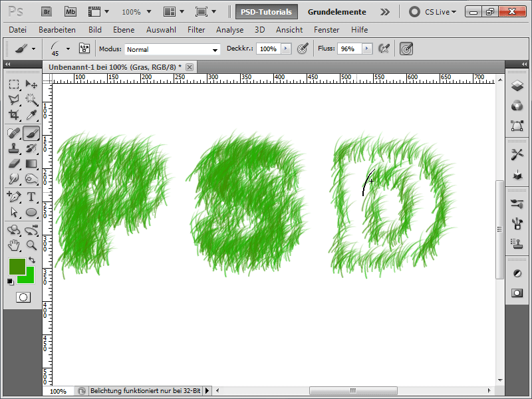
Task: Select the Ellipse shape tool
Action: click(x=31, y=212)
